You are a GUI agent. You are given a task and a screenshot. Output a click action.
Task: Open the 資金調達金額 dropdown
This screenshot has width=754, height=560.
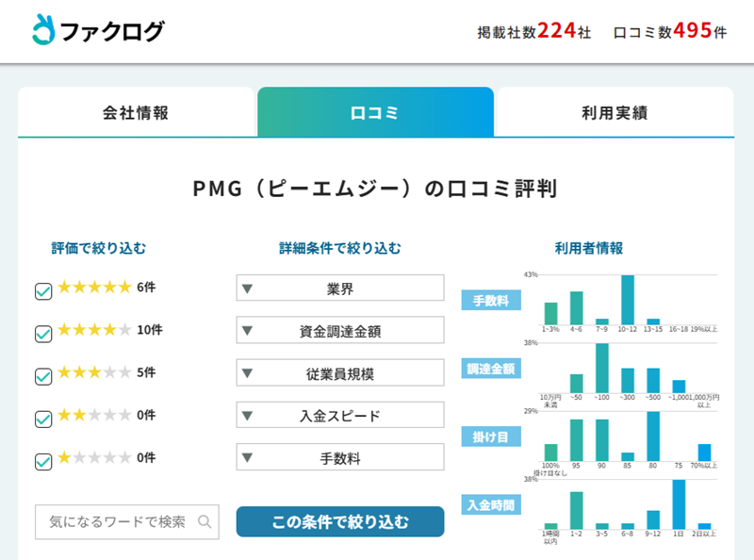339,331
